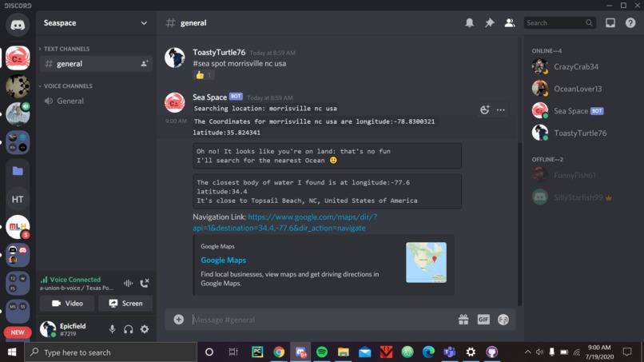Open Discord help
Viewport: 644px width, 362px height.
pos(630,23)
